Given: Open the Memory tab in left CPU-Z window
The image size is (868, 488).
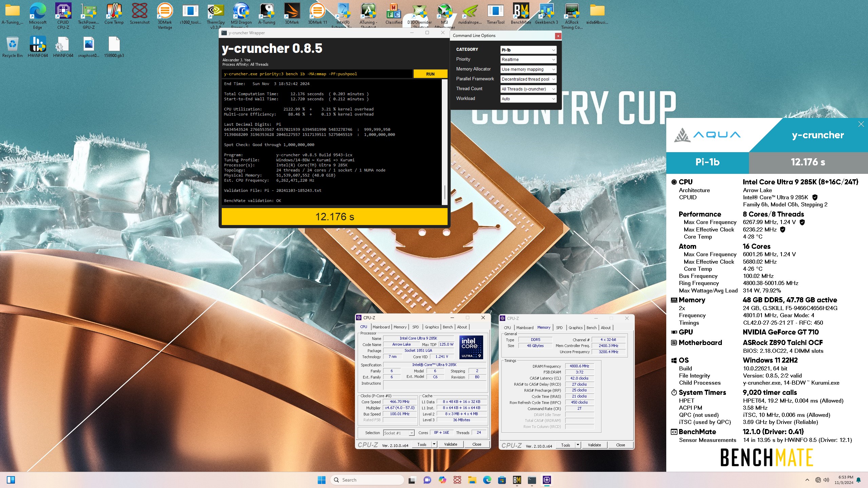Looking at the screenshot, I should (x=400, y=327).
